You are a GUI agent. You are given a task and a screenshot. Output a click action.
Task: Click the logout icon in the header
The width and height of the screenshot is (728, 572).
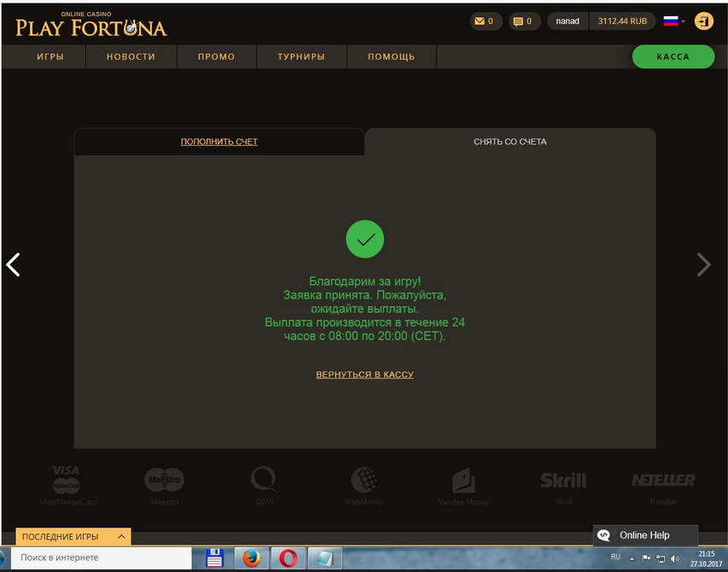(x=704, y=21)
